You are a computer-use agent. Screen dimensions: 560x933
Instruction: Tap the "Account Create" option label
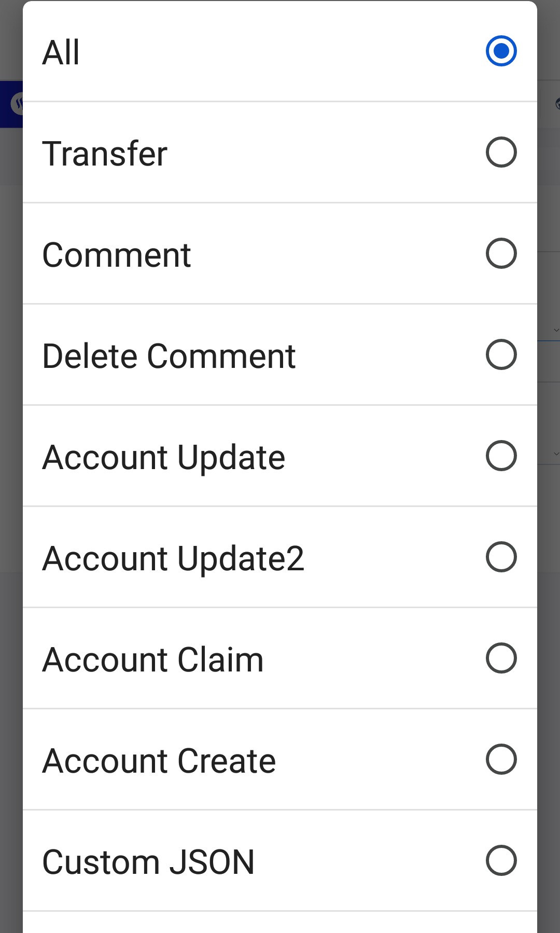pyautogui.click(x=159, y=761)
